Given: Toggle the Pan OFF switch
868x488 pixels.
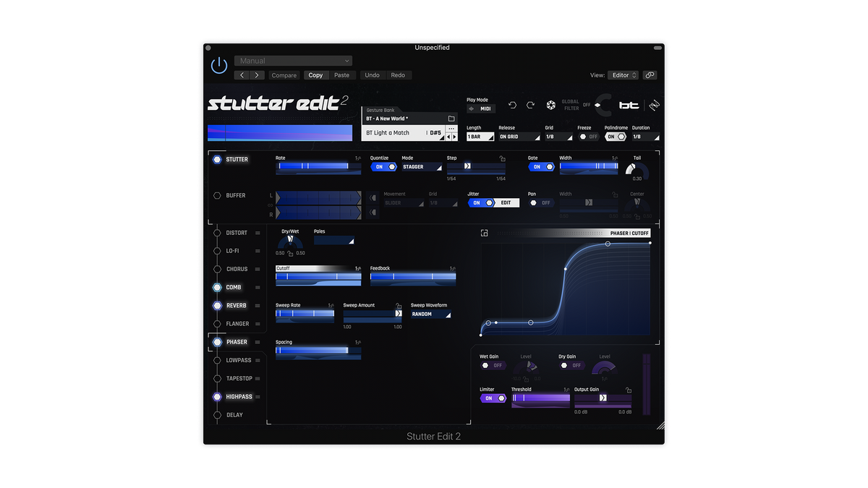Looking at the screenshot, I should (x=540, y=203).
